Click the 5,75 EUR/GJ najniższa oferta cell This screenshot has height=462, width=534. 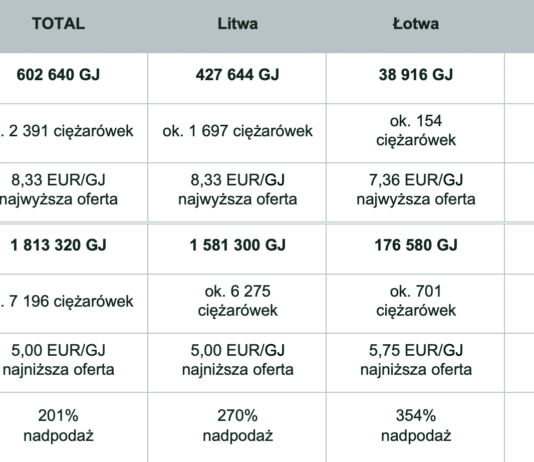415,360
